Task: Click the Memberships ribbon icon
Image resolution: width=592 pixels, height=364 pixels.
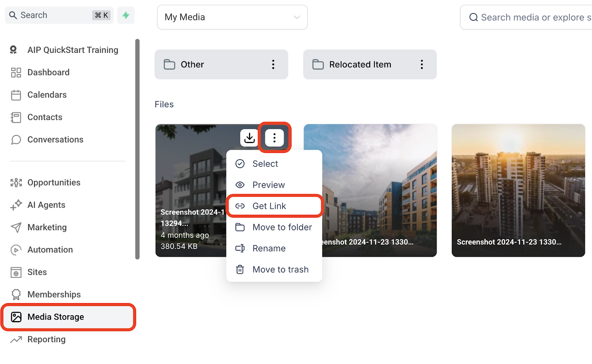Action: [16, 295]
